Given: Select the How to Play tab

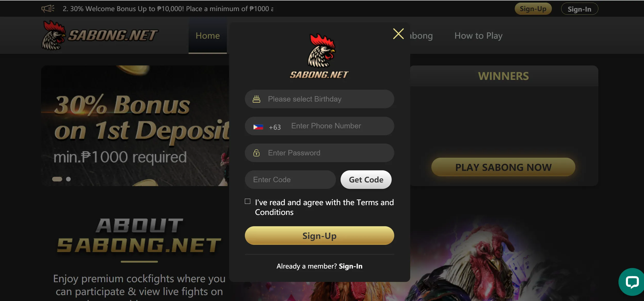Looking at the screenshot, I should point(479,35).
